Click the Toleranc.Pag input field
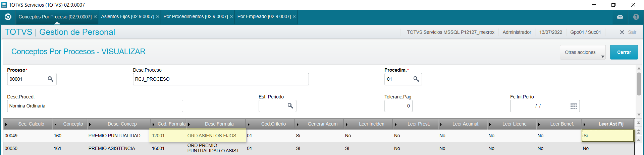 398,106
